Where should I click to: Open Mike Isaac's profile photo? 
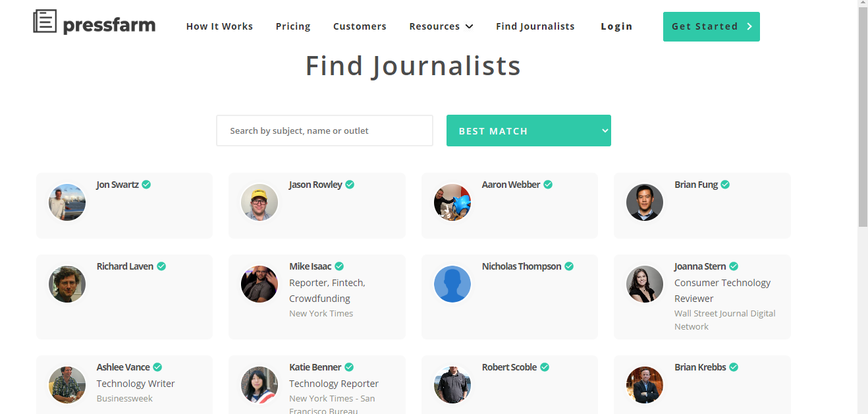(259, 284)
